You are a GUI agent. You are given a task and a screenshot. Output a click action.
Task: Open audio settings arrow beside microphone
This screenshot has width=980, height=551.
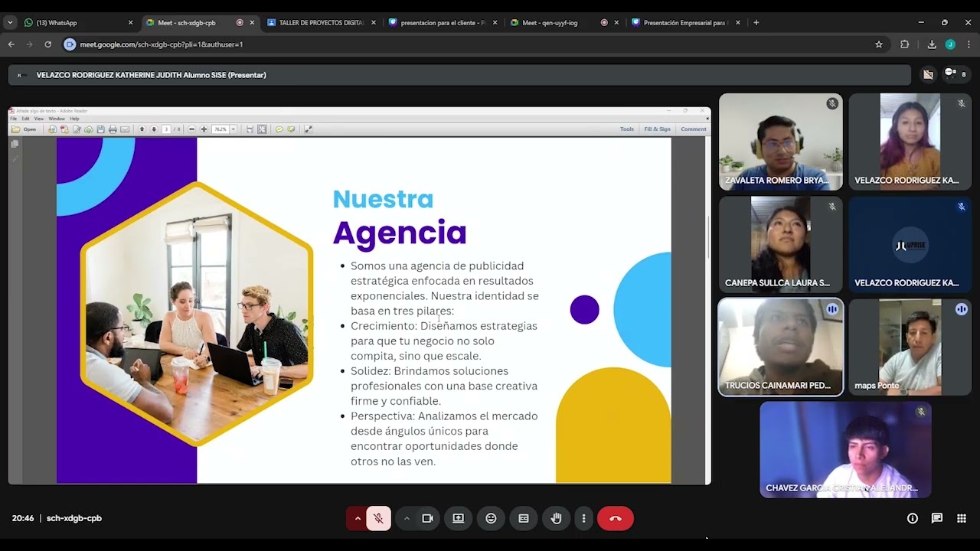pos(357,518)
